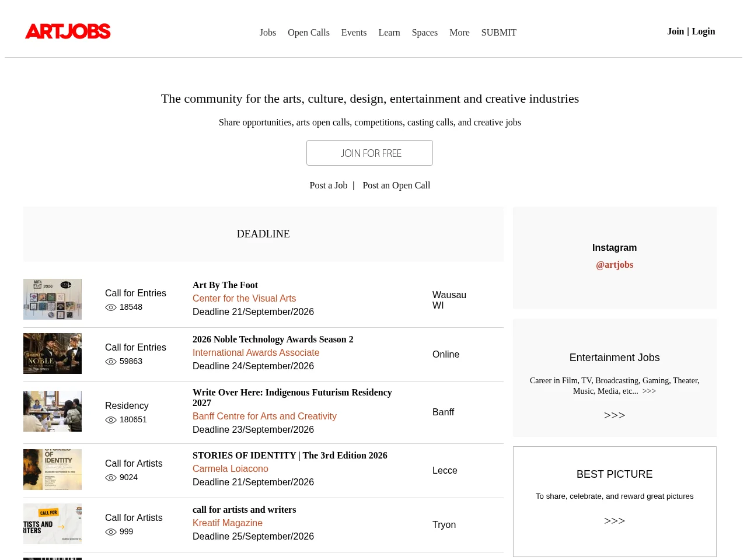Click the eye views icon next to 999

coord(111,532)
